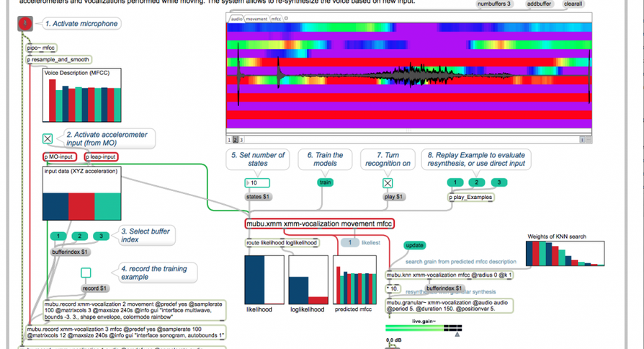Replay example 3 above play_Examples
This screenshot has height=349, width=644.
tap(499, 182)
